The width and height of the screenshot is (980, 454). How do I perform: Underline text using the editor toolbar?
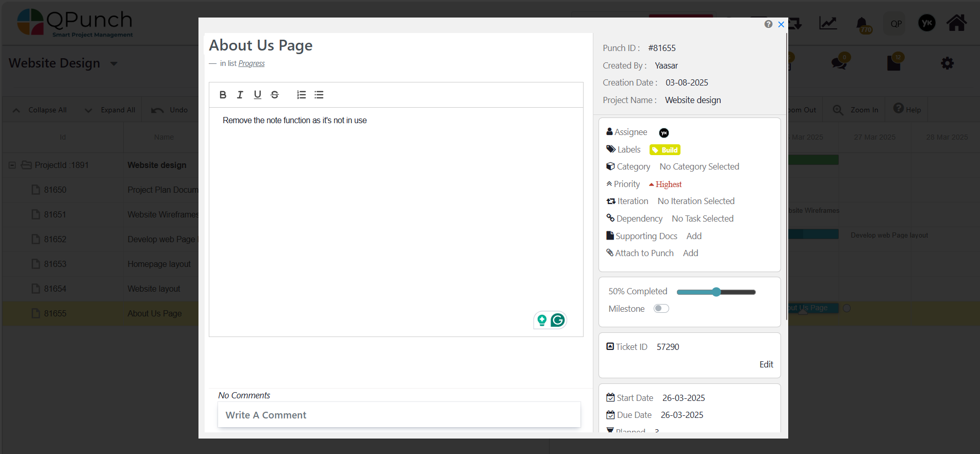[257, 95]
